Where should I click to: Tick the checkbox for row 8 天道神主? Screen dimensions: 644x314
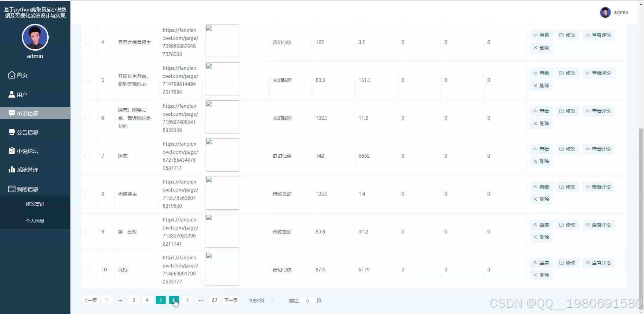(87, 194)
